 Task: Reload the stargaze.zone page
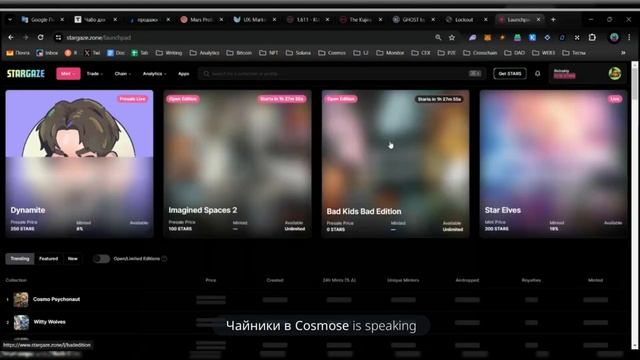click(x=40, y=37)
